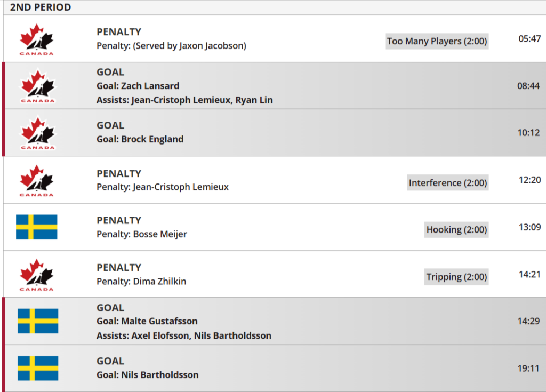Click the assists line with Axel Elofsson
The image size is (546, 392).
point(183,335)
